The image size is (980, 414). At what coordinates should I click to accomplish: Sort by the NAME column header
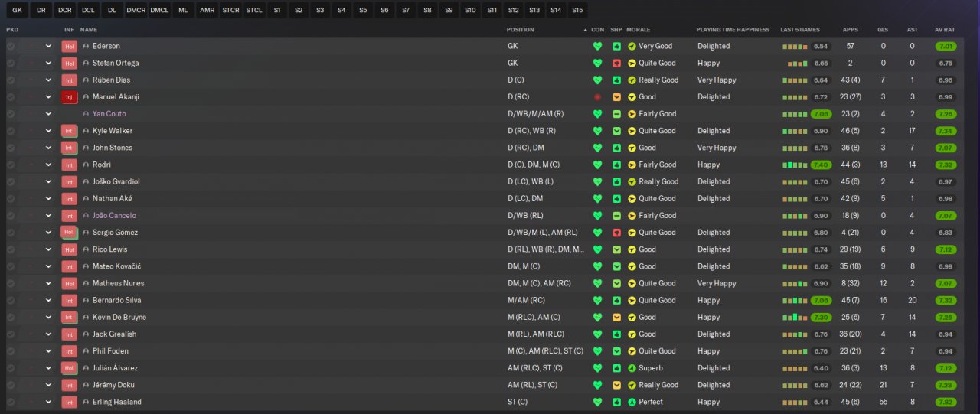click(x=89, y=30)
